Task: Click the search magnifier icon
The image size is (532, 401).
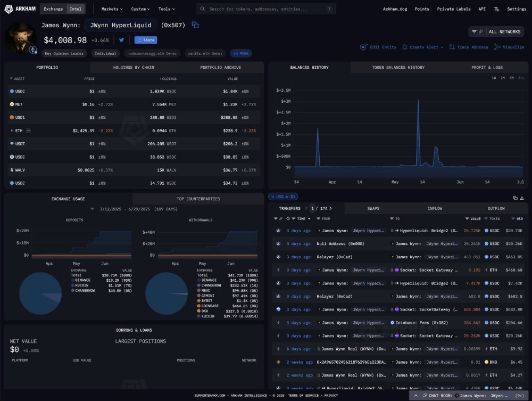Action: point(202,9)
